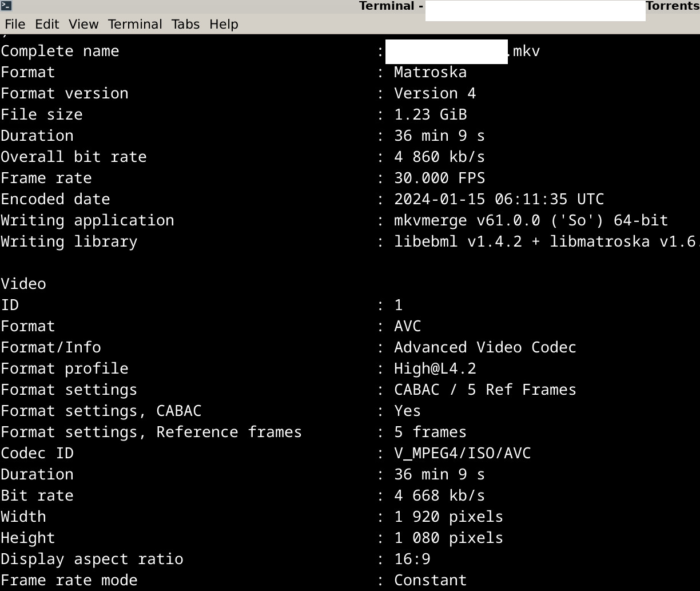The image size is (700, 591).
Task: Click the terminal icon in the title bar
Action: pyautogui.click(x=6, y=6)
